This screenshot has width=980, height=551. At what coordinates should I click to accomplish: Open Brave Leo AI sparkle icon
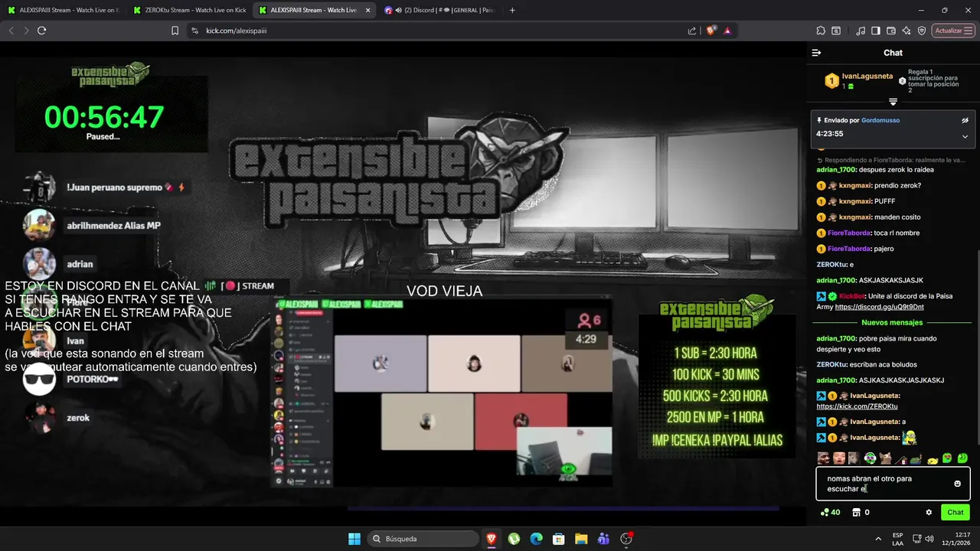coord(906,31)
